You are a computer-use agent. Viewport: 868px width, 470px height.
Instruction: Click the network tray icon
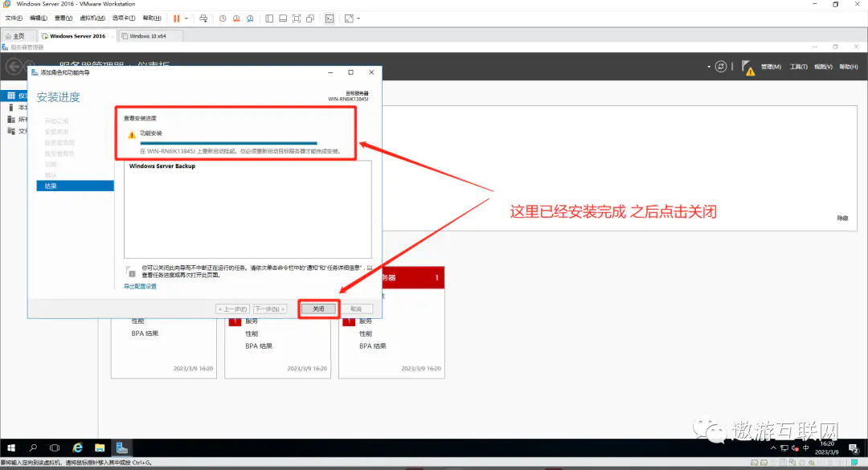pos(784,448)
